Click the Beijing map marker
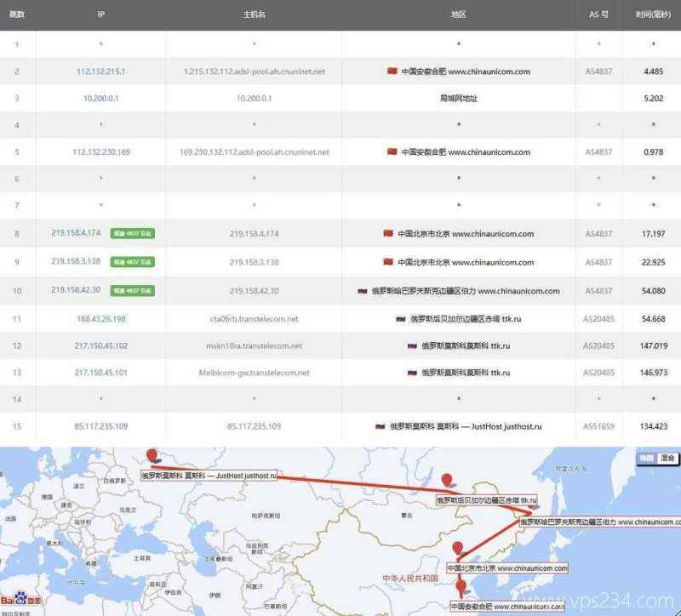This screenshot has height=616, width=681. click(x=458, y=546)
